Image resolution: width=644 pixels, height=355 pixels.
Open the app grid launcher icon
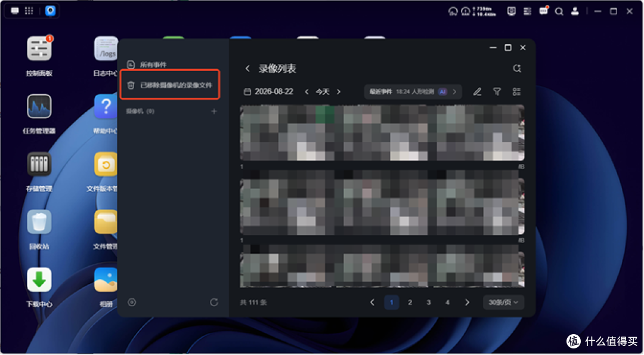point(29,11)
